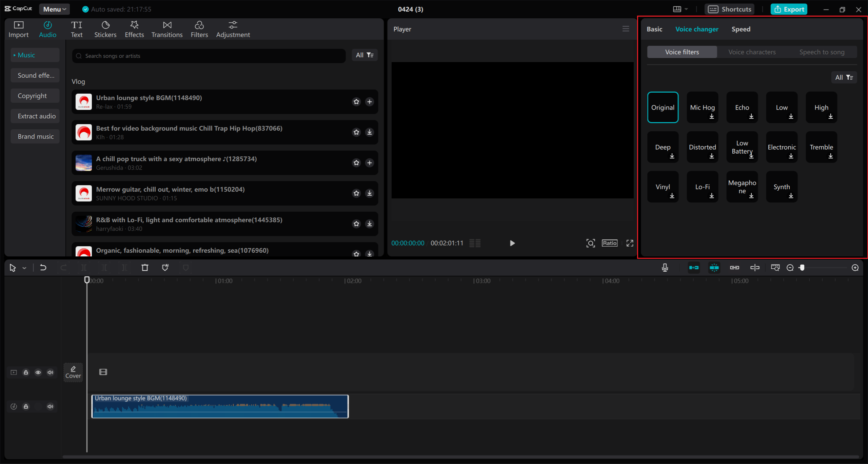Screen dimensions: 868x464
Task: Switch to Voice changer tab
Action: pyautogui.click(x=696, y=29)
